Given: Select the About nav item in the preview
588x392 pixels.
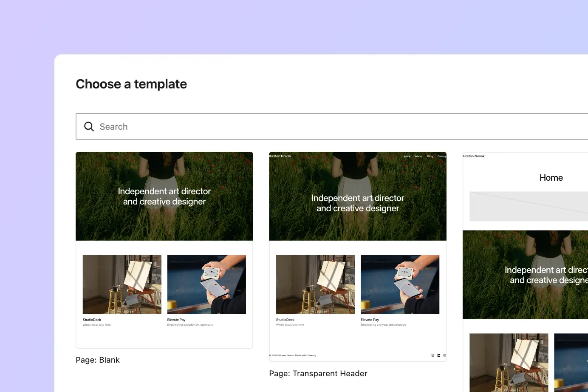Looking at the screenshot, I should [418, 156].
